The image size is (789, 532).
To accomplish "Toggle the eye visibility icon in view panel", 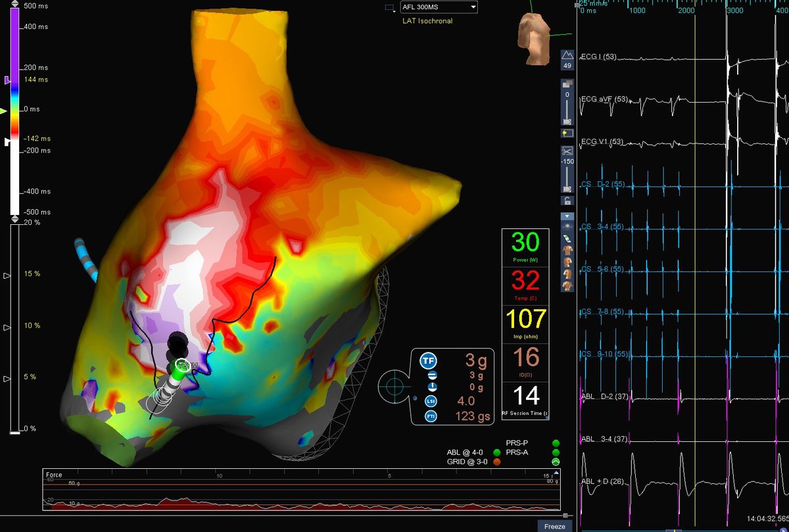I will pyautogui.click(x=567, y=227).
